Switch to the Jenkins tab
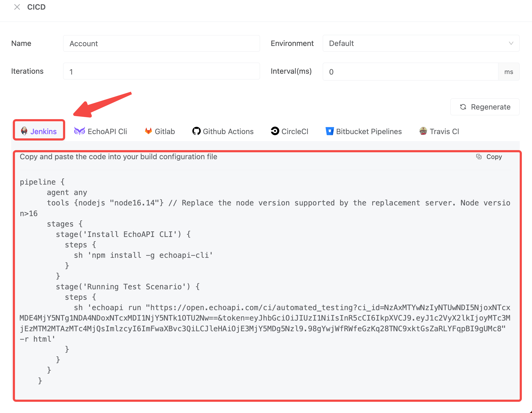This screenshot has height=413, width=532. click(39, 131)
